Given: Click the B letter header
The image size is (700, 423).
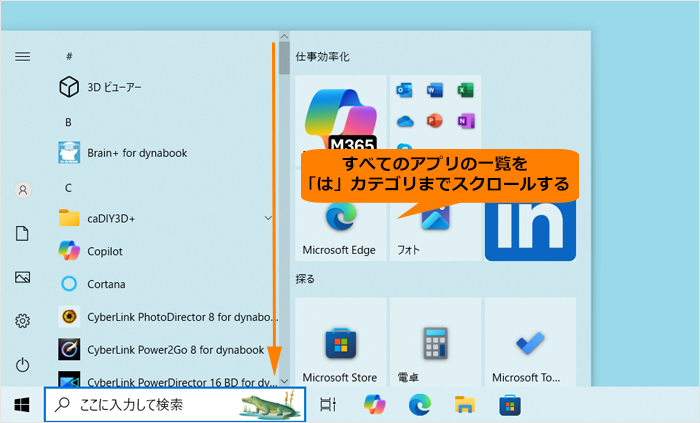Looking at the screenshot, I should tap(68, 122).
